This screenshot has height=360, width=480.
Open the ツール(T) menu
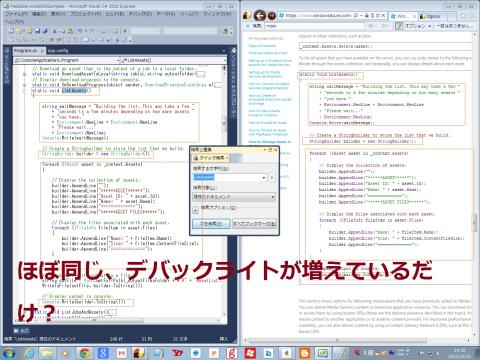click(189, 14)
